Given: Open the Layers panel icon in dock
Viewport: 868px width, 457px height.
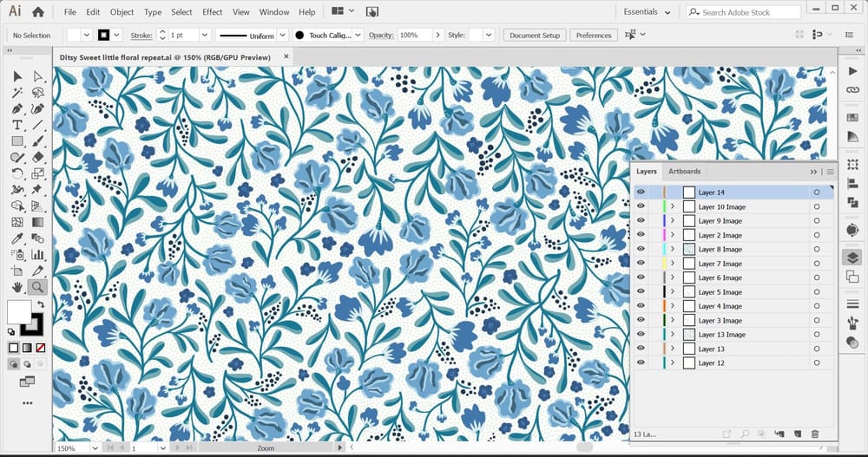Looking at the screenshot, I should (852, 258).
